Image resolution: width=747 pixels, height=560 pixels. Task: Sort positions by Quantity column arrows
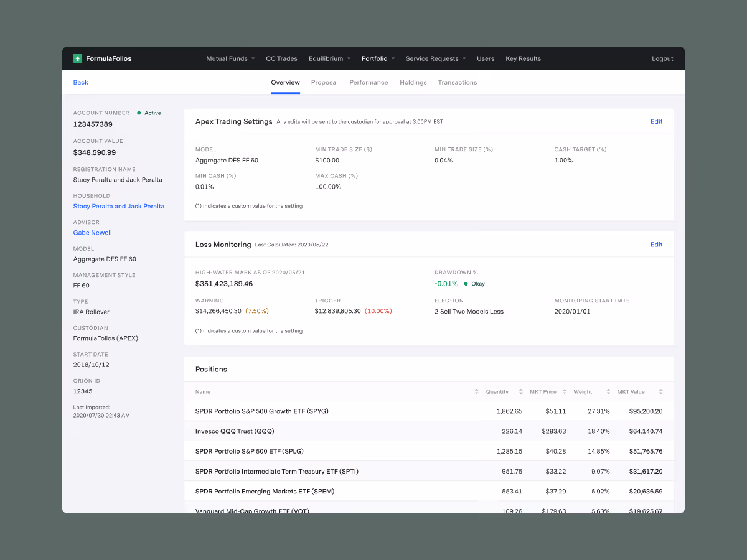(x=521, y=392)
